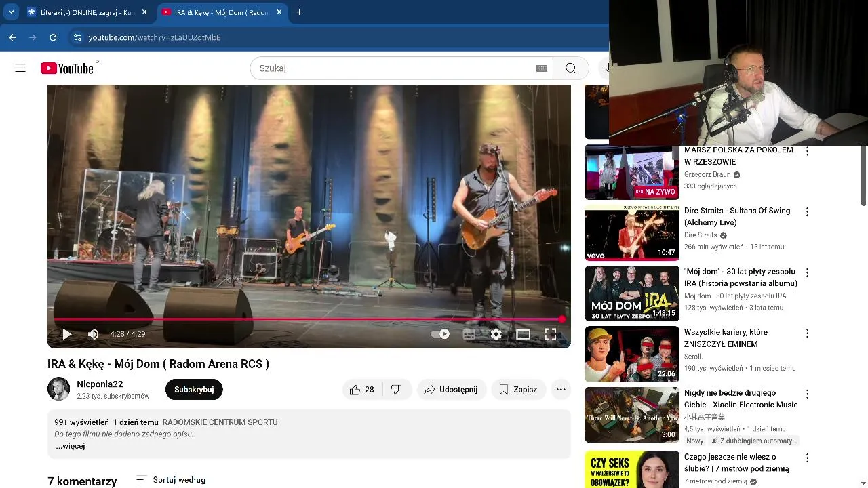This screenshot has width=868, height=488.
Task: Open Czy seks w małżeństwie thumbnail
Action: point(632,469)
